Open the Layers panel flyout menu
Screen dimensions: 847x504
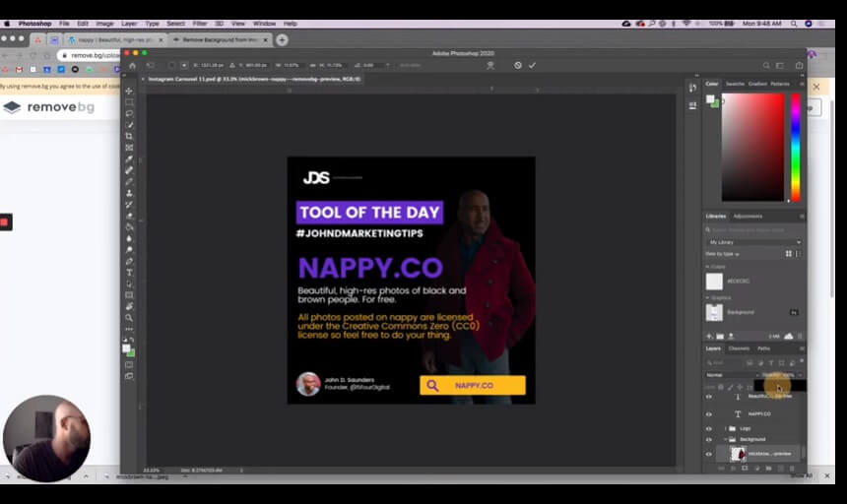click(802, 348)
